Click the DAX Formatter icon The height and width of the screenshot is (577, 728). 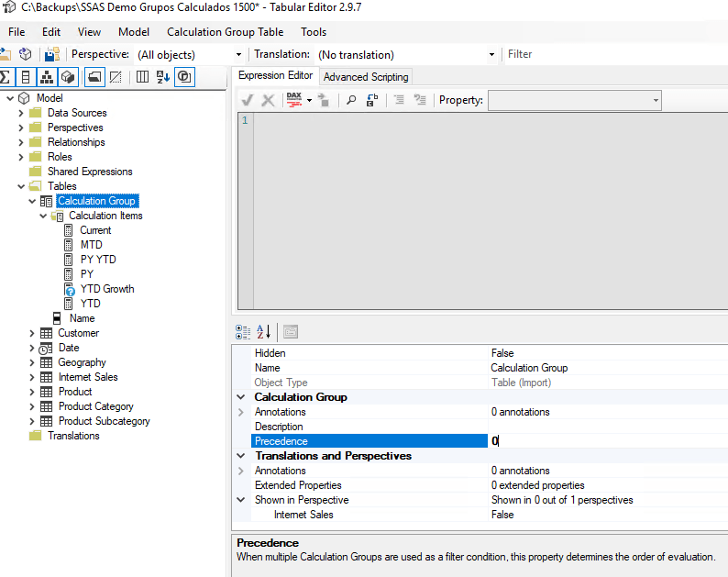pos(294,100)
